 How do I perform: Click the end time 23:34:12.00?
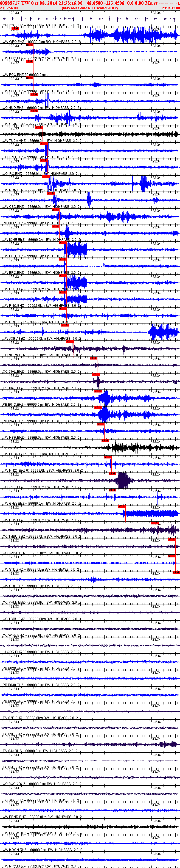point(171,8)
